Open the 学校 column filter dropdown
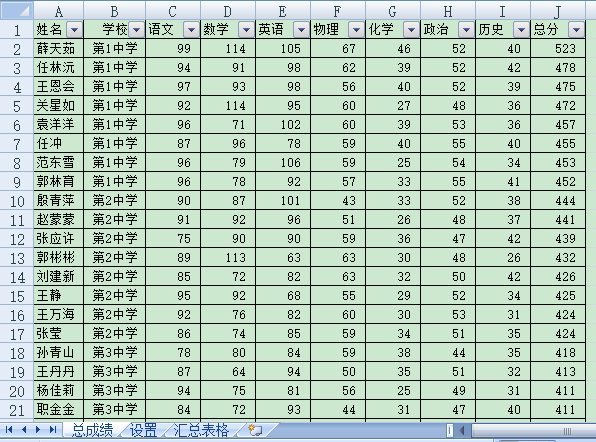This screenshot has width=596, height=442. coord(136,29)
